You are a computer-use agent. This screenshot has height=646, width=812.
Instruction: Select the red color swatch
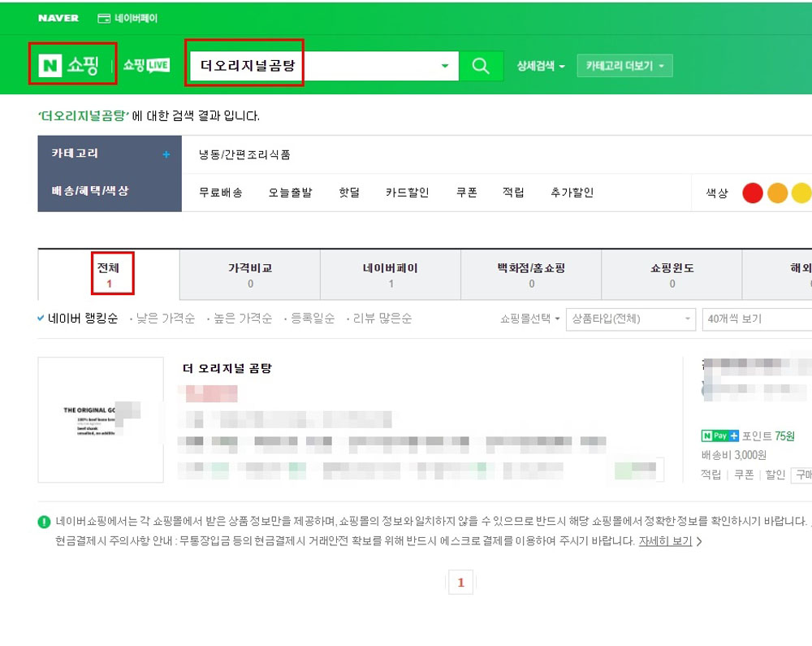coord(753,193)
